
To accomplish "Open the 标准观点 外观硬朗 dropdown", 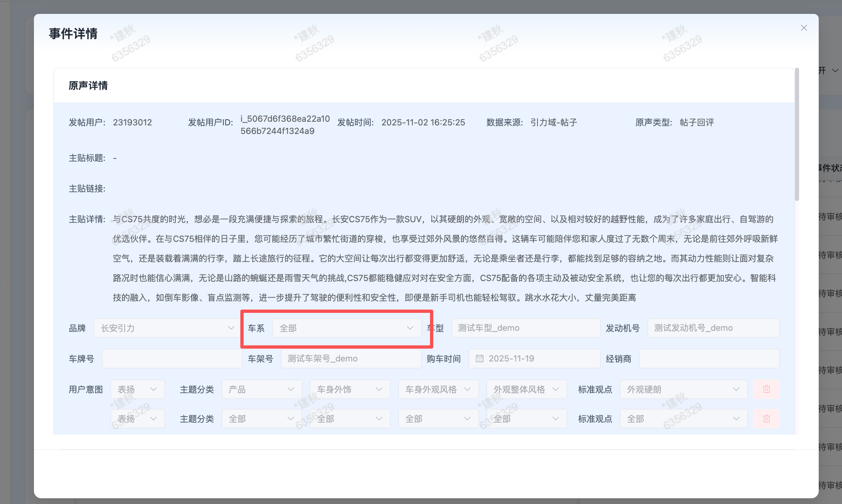I will coord(683,389).
